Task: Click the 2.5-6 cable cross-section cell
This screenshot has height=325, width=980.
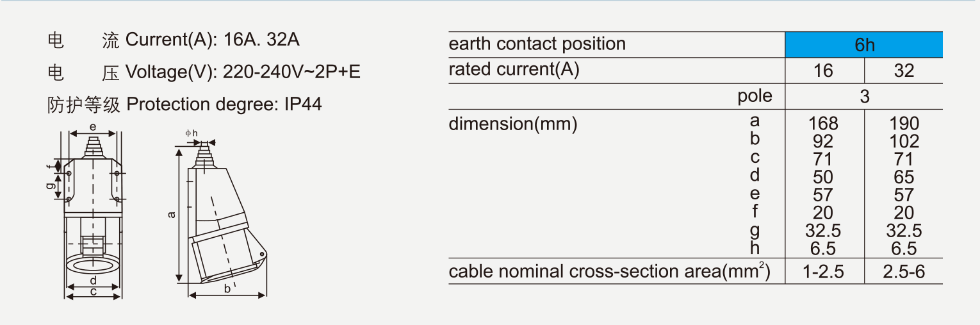Action: (904, 272)
